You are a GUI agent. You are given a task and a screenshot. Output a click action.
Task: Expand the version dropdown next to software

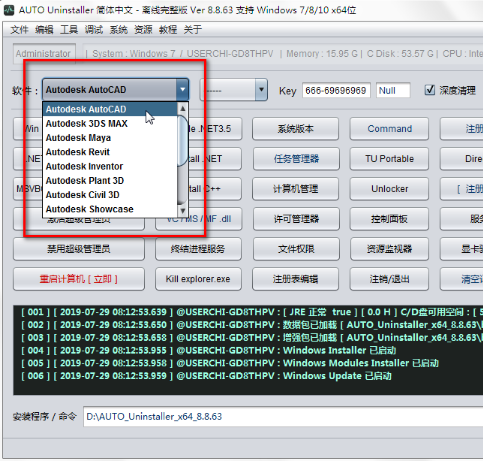coord(261,89)
